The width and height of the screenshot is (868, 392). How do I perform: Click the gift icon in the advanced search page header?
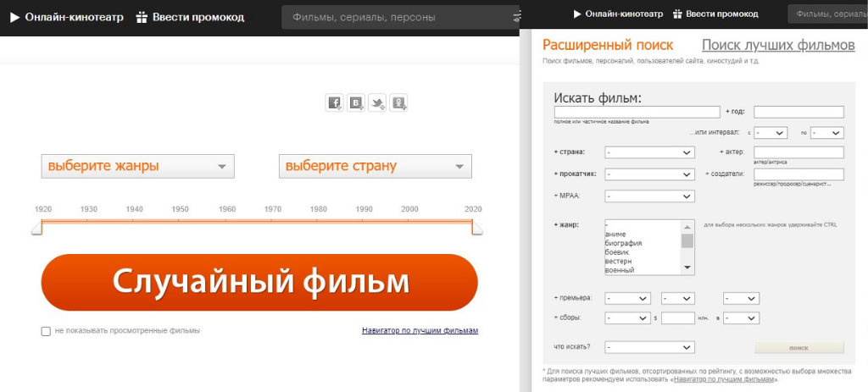click(677, 14)
